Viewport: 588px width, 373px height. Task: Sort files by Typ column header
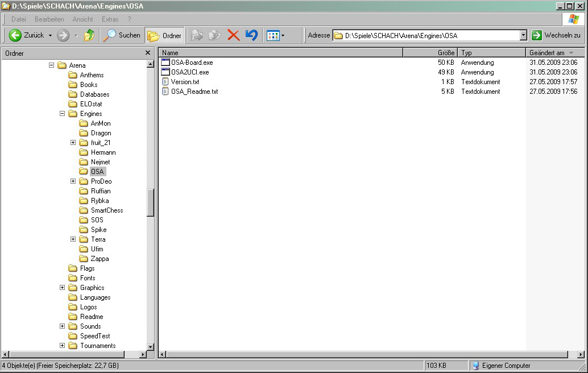click(x=492, y=53)
